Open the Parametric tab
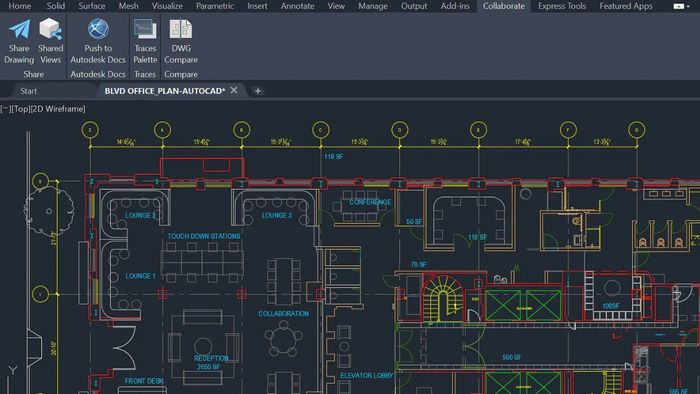 215,6
